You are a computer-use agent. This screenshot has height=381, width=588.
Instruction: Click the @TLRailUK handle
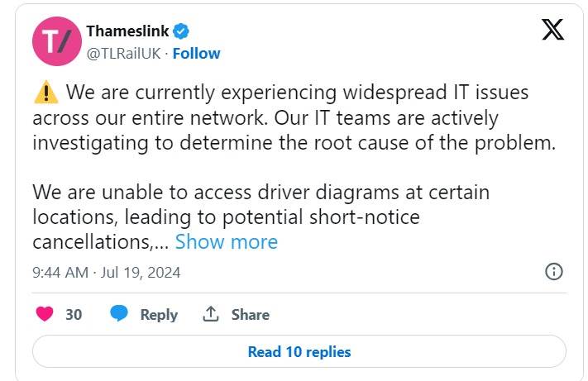pos(122,54)
